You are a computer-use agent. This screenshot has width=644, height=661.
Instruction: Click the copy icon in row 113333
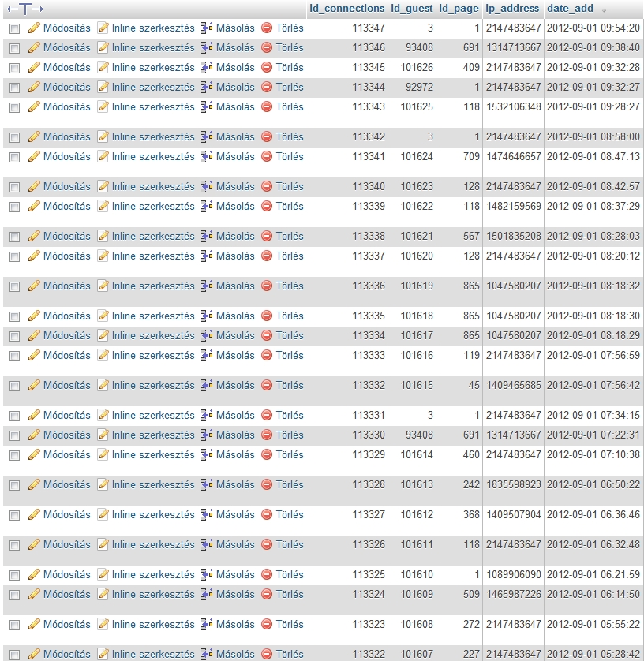206,356
